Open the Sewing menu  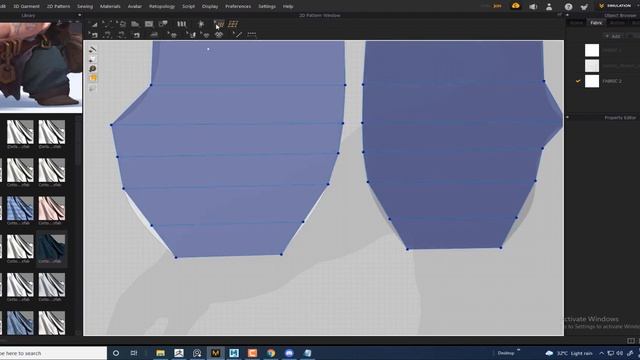(x=85, y=6)
